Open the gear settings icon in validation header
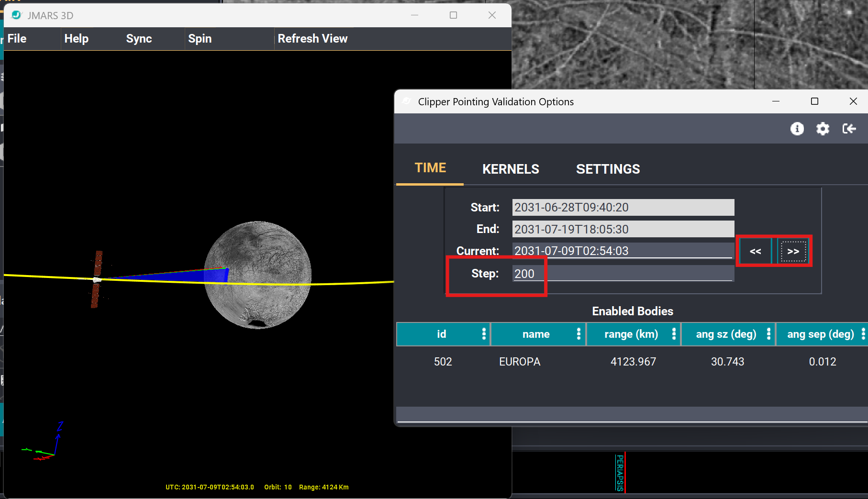868x499 pixels. point(823,129)
